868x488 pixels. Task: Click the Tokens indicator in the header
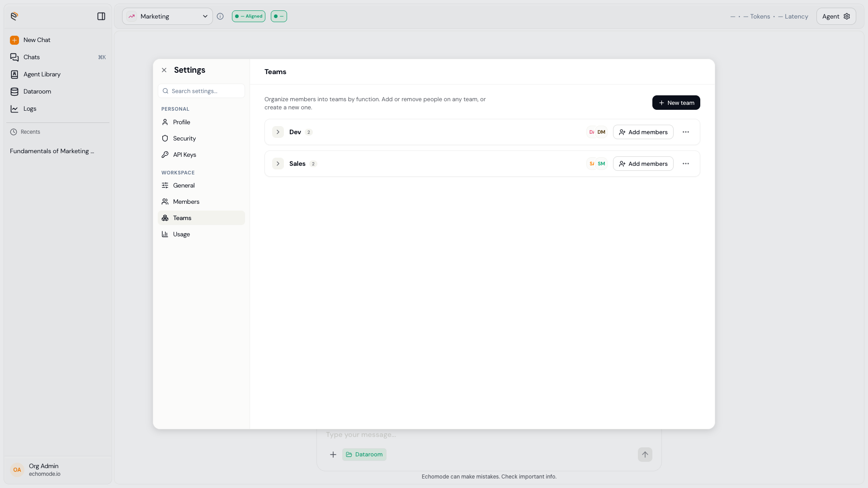pyautogui.click(x=757, y=16)
